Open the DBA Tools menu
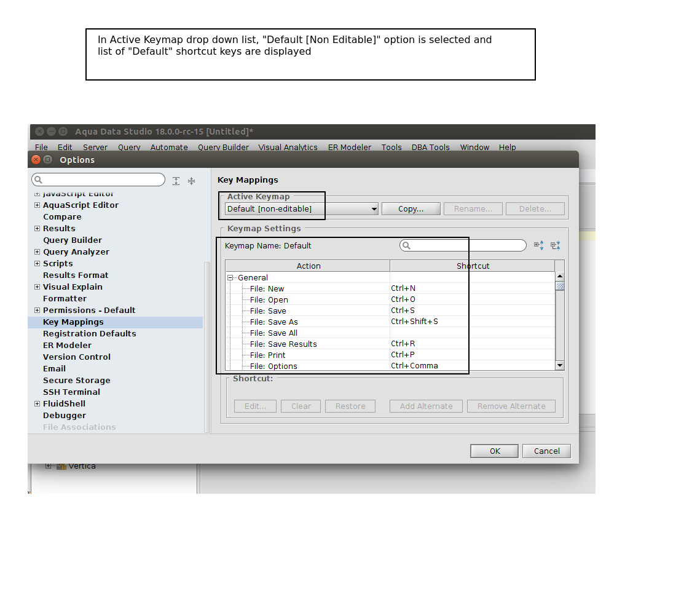The height and width of the screenshot is (610, 700). tap(430, 147)
